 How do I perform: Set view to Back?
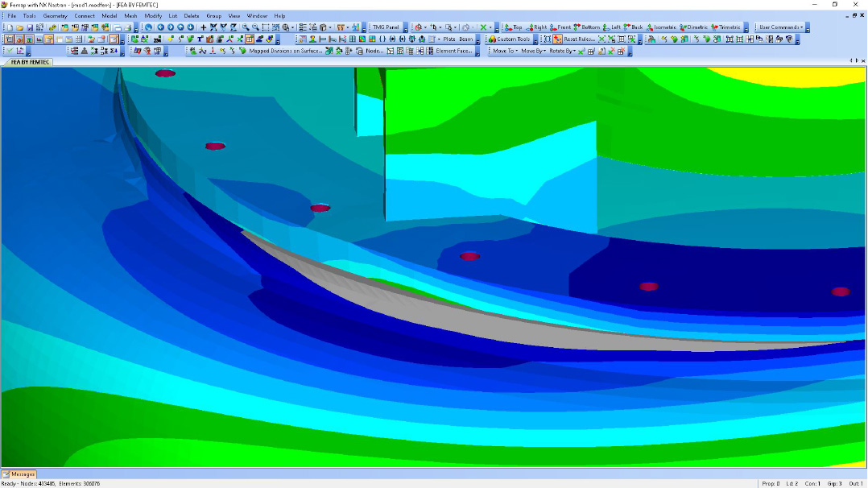tap(632, 27)
